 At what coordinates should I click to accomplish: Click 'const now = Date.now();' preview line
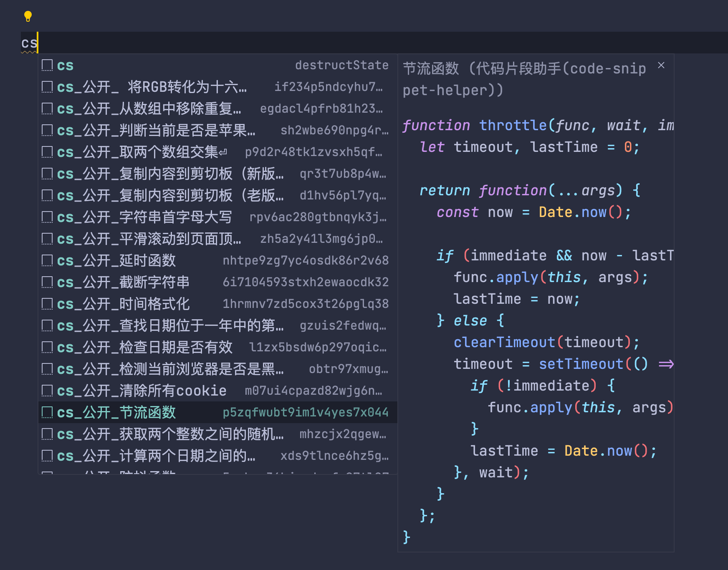[534, 212]
